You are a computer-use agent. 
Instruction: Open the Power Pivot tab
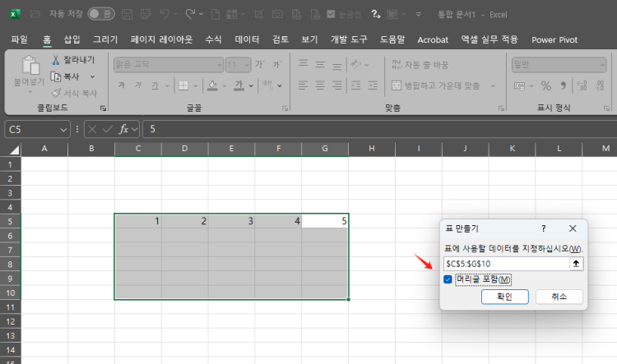(554, 39)
